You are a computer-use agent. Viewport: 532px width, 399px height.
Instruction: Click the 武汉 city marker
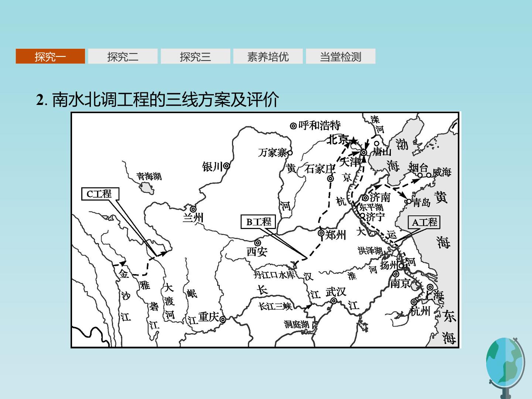(x=334, y=301)
